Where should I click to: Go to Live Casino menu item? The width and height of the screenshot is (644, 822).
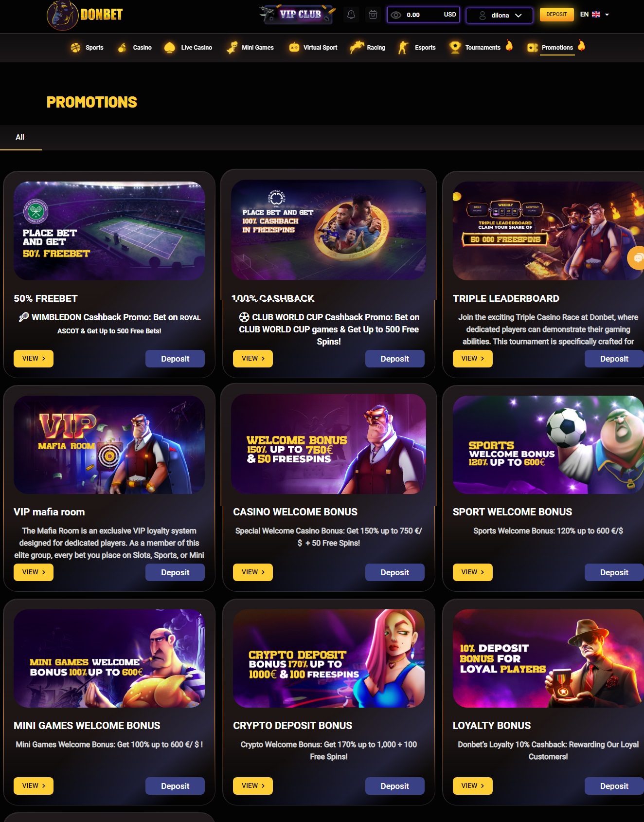[x=189, y=47]
